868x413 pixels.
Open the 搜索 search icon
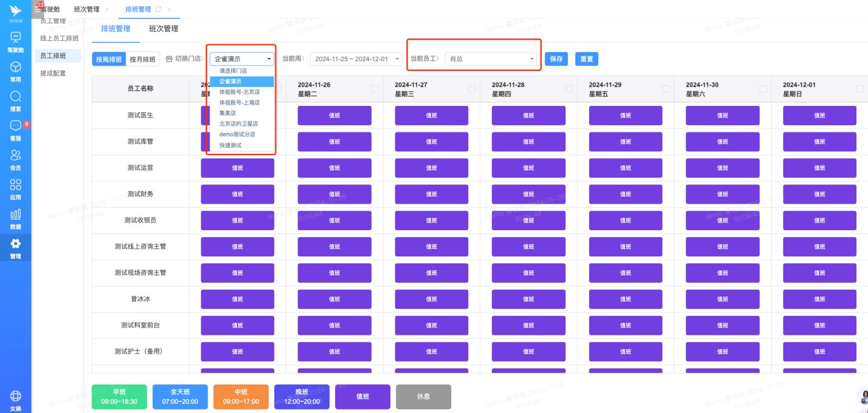tap(16, 97)
